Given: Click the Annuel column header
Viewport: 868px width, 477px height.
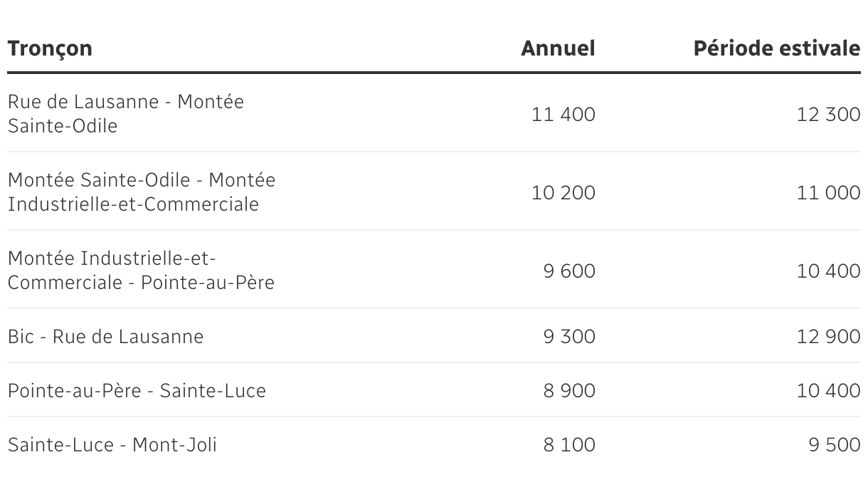Looking at the screenshot, I should [558, 48].
